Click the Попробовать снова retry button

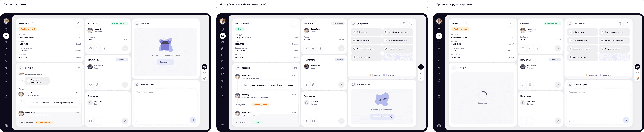coord(382,116)
